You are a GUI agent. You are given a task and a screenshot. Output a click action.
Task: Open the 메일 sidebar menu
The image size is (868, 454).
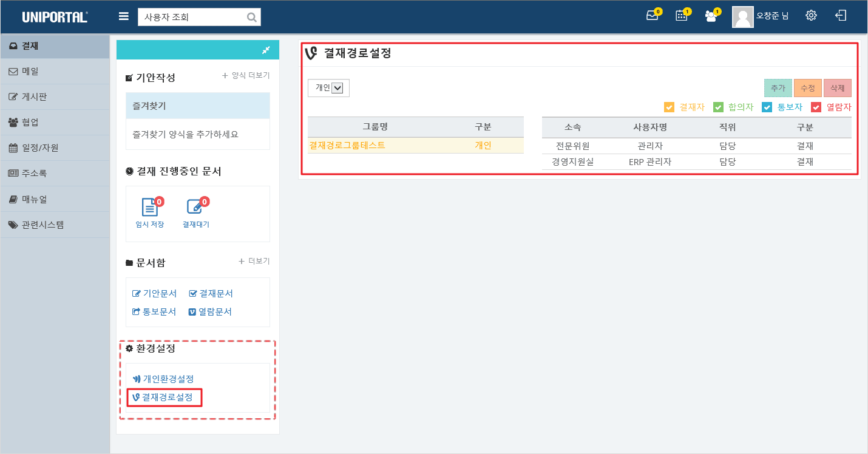tap(55, 72)
